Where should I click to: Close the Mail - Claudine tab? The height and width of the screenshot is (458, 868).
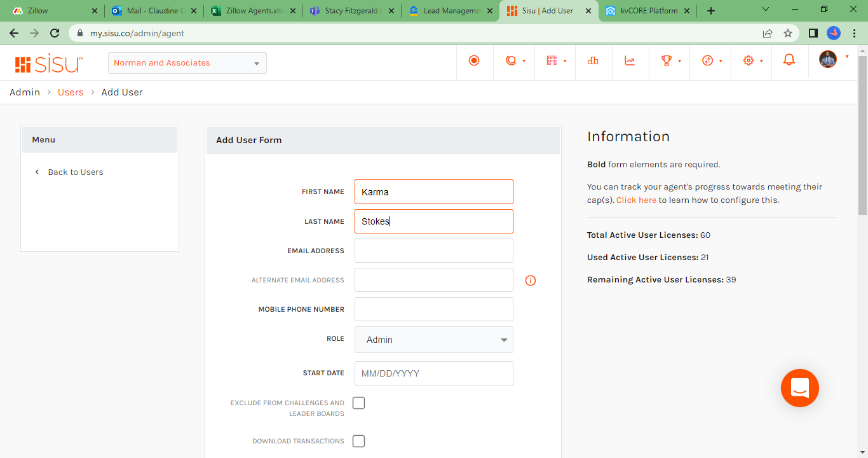click(193, 11)
